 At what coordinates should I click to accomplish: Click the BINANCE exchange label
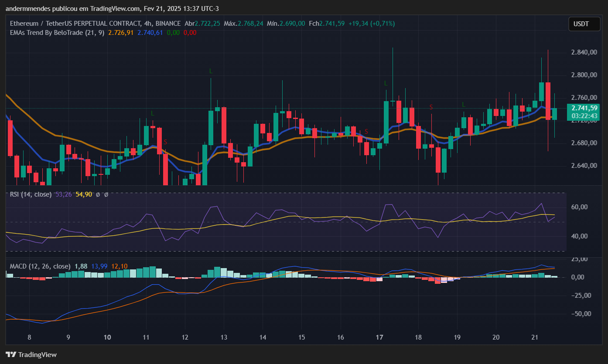click(167, 24)
